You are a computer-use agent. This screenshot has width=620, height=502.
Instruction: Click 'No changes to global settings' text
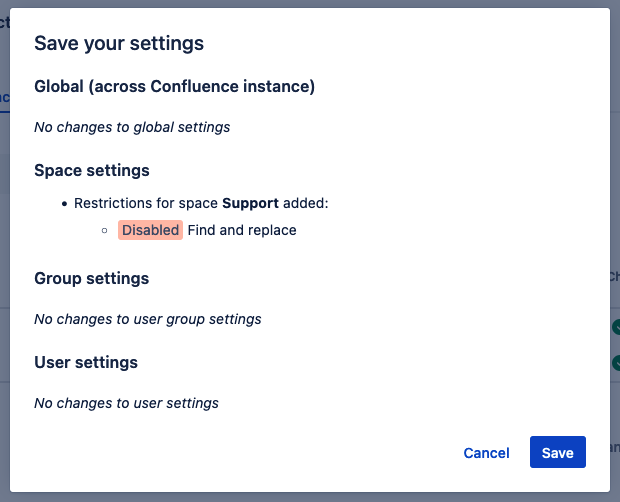132,127
